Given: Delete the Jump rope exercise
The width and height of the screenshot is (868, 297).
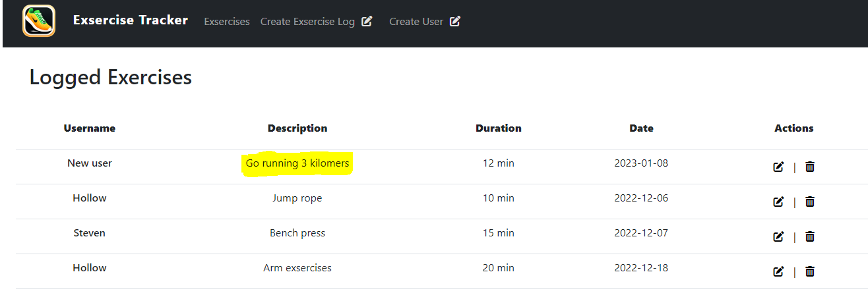Looking at the screenshot, I should pyautogui.click(x=810, y=202).
